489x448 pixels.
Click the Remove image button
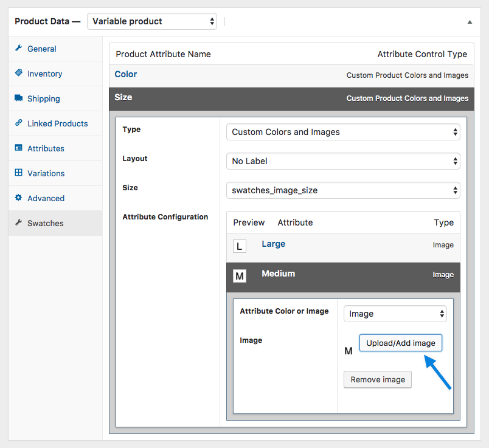click(378, 379)
